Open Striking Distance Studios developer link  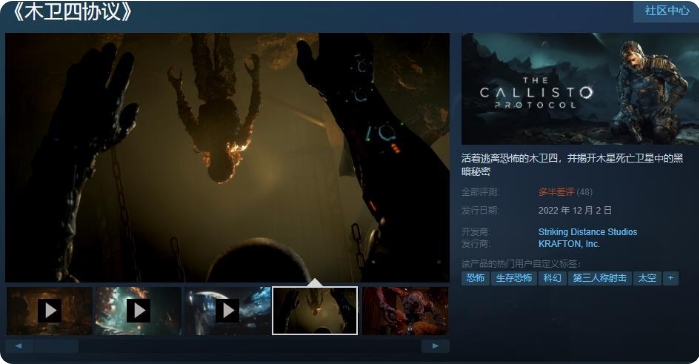(x=588, y=232)
